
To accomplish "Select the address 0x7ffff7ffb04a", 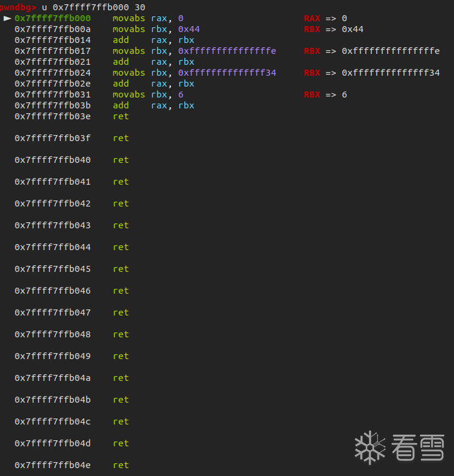I will tap(53, 378).
